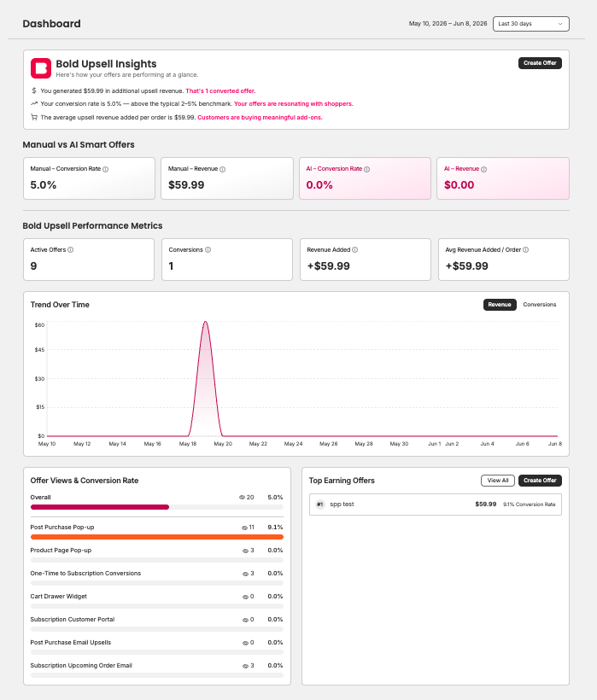Click the Product Page Pop-up progress bar
Viewport: 597px width, 700px height.
(157, 560)
